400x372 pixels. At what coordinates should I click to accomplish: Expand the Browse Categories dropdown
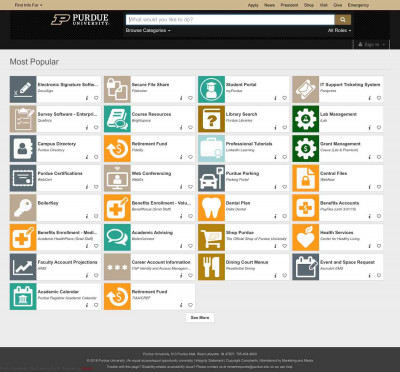point(148,30)
